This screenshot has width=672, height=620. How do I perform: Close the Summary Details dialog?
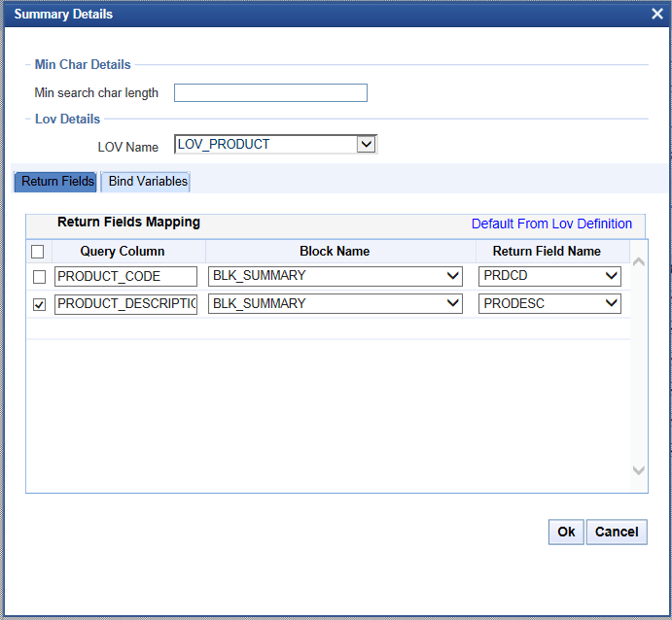point(657,14)
